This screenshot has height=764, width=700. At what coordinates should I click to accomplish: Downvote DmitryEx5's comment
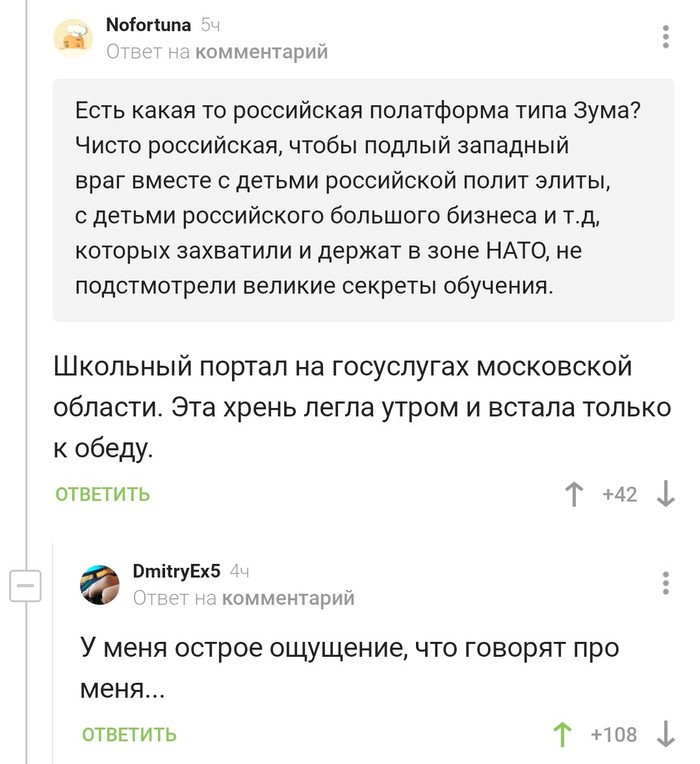pos(664,734)
